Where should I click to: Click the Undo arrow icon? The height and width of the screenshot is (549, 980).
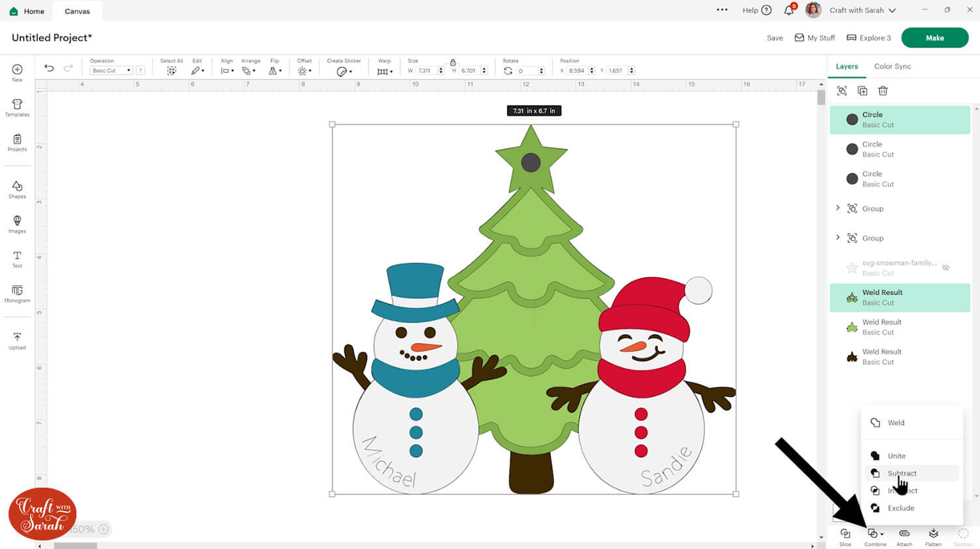[x=49, y=68]
